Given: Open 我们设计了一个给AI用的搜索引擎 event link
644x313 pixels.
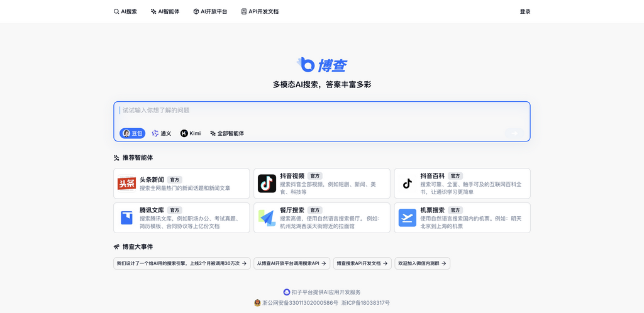Looking at the screenshot, I should [x=182, y=263].
